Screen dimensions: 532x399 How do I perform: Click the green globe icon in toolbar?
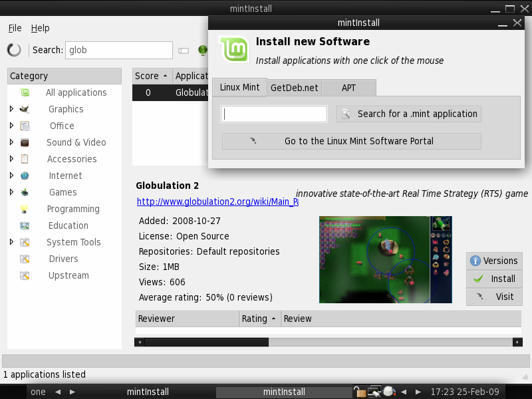(203, 51)
